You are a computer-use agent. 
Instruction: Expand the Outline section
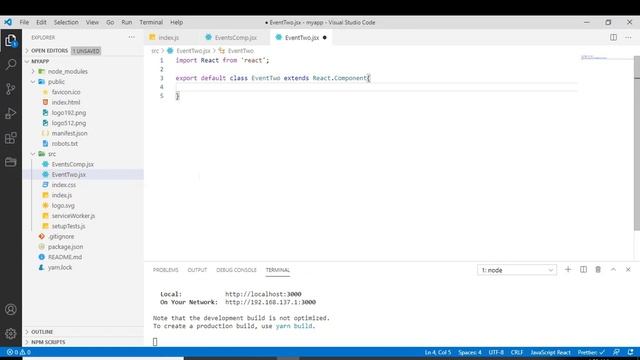(x=83, y=332)
